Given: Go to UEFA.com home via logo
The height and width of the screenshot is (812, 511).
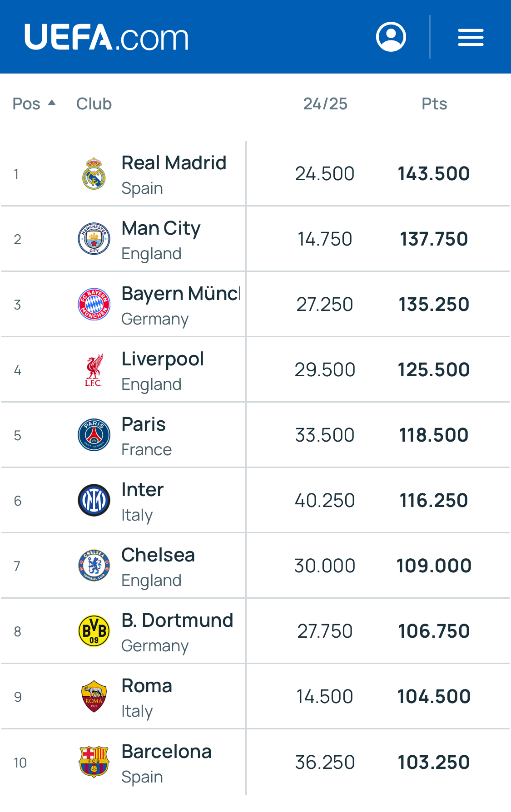Looking at the screenshot, I should [x=106, y=37].
